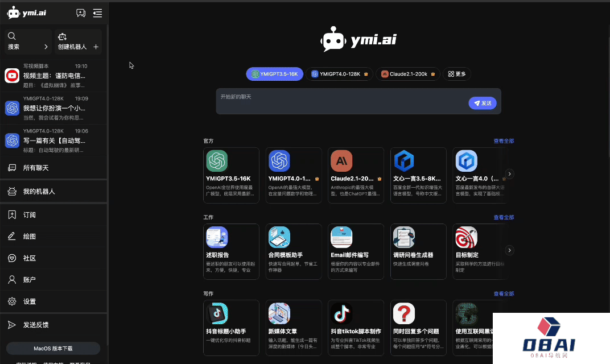
Task: Open the search (搜索) panel
Action: pyautogui.click(x=28, y=41)
